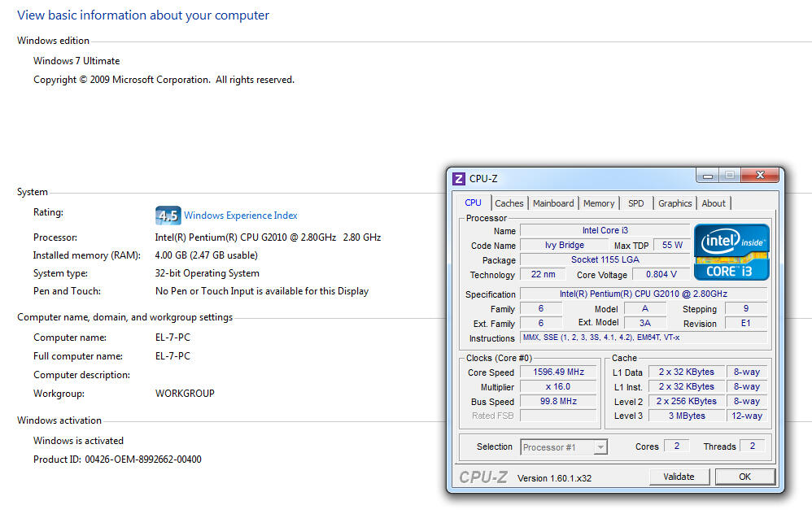The width and height of the screenshot is (812, 514).
Task: Click the Multiplier value x 16.0
Action: coord(558,386)
